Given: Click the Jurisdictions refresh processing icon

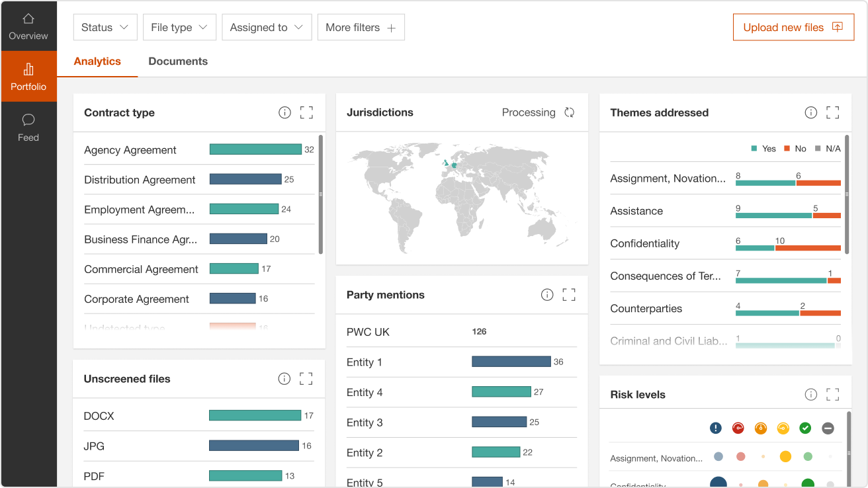Looking at the screenshot, I should coord(569,112).
